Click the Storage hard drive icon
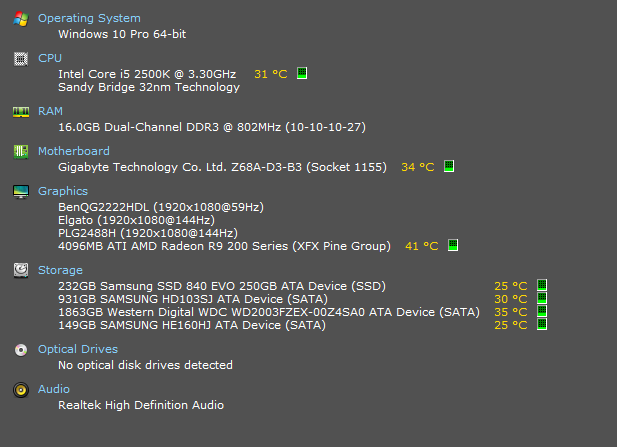617x447 pixels. tap(21, 271)
